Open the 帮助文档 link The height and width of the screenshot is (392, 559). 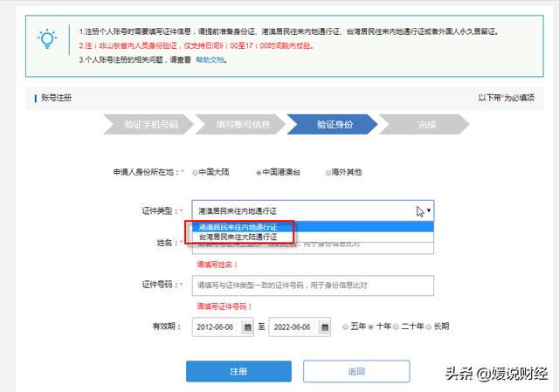[x=210, y=60]
